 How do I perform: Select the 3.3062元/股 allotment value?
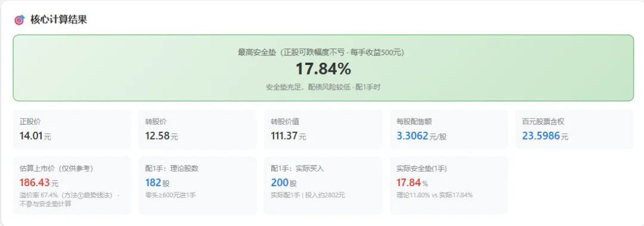[x=422, y=135]
